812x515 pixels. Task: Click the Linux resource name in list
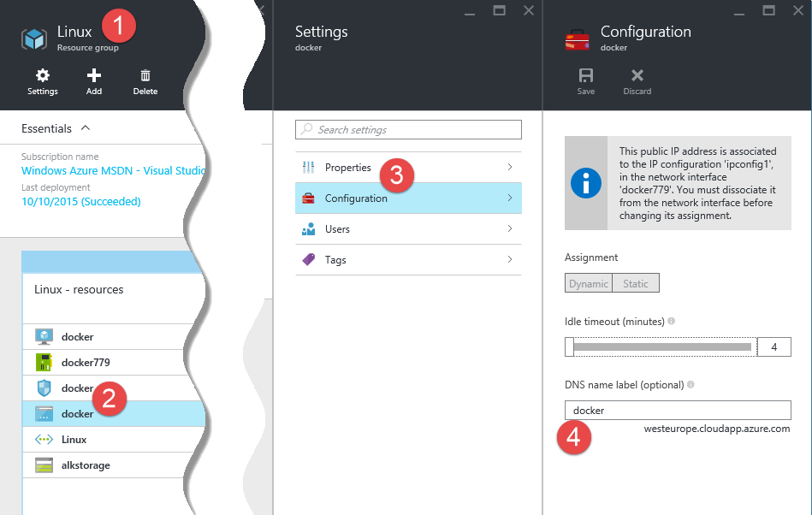[74, 440]
